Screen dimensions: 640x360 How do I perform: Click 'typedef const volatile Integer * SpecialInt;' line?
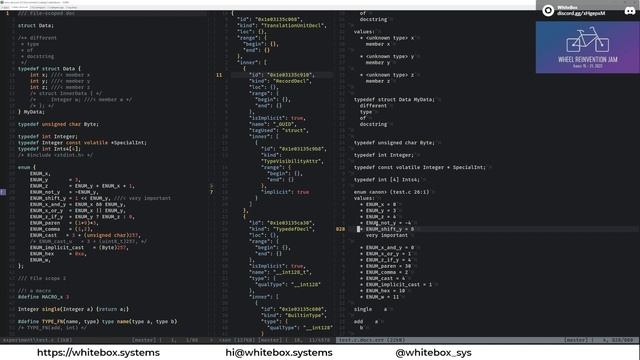420,167
